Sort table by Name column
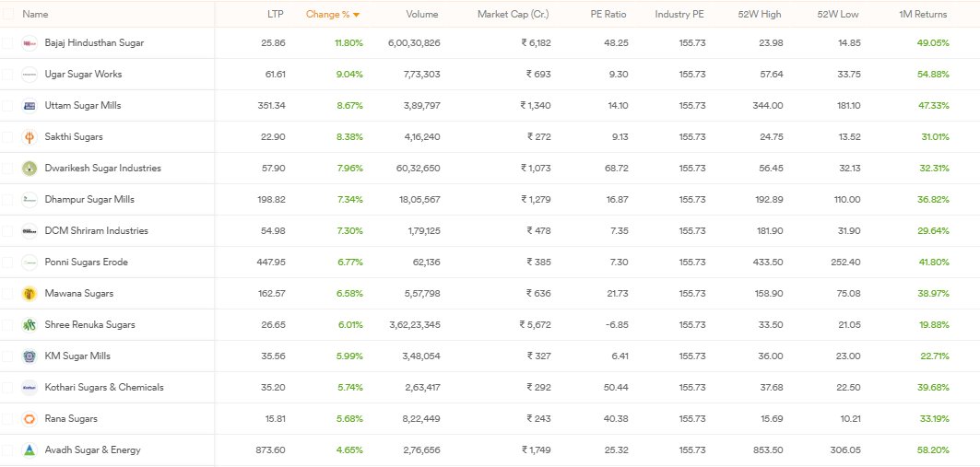Screen dimensions: 980x467 pyautogui.click(x=35, y=14)
